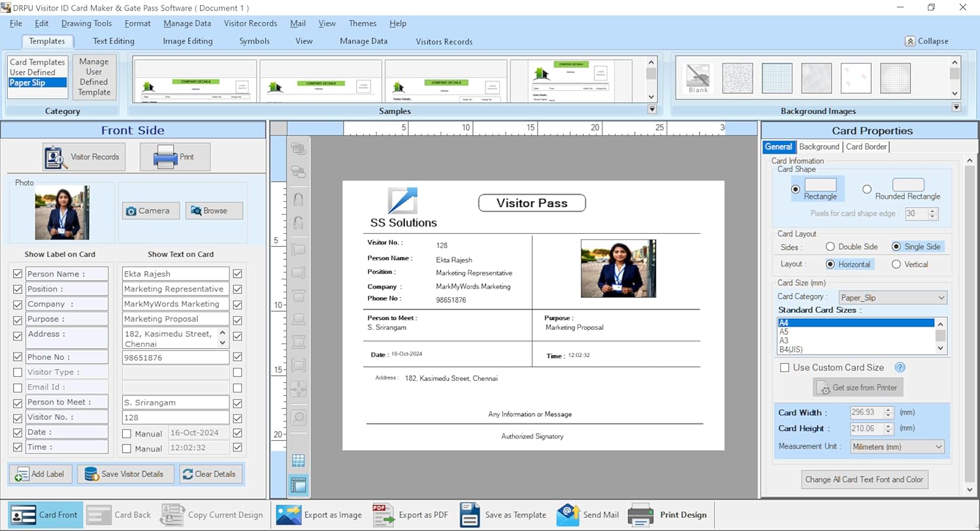Open the Drawing Tools menu
Screen dimensions: 980x531
pyautogui.click(x=86, y=24)
